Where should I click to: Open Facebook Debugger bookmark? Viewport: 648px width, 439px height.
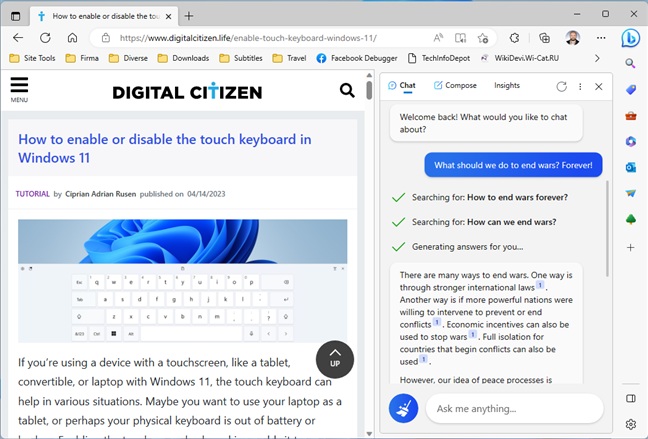tap(357, 58)
